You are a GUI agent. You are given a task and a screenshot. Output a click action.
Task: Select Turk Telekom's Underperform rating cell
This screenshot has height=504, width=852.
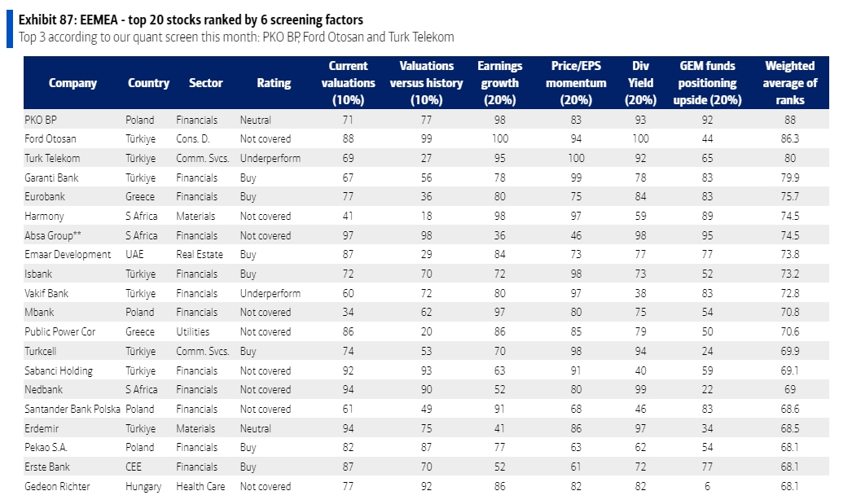(270, 159)
